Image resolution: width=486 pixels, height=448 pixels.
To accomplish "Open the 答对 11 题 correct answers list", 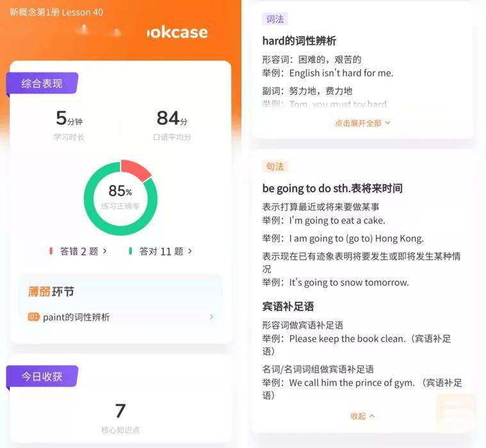I will coord(161,251).
